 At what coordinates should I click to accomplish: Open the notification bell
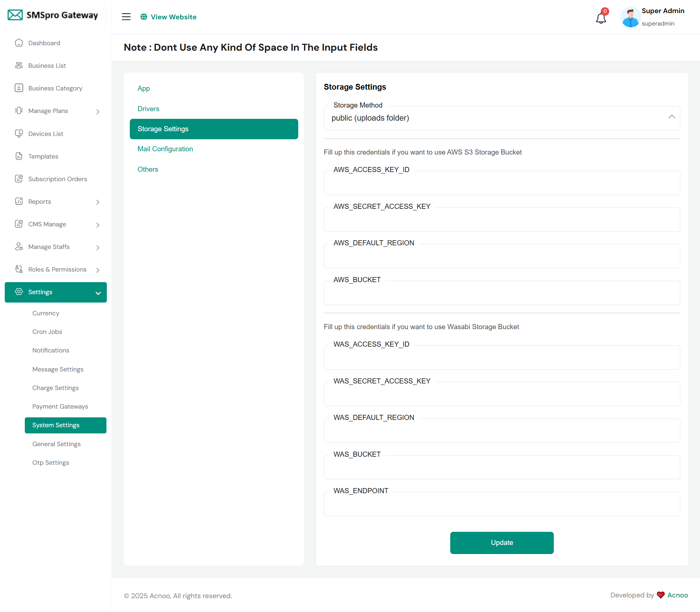click(601, 17)
